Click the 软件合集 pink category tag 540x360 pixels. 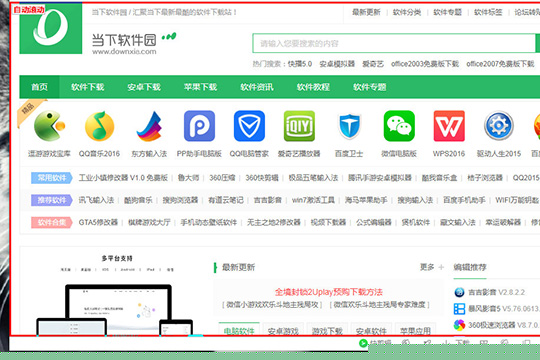(52, 223)
